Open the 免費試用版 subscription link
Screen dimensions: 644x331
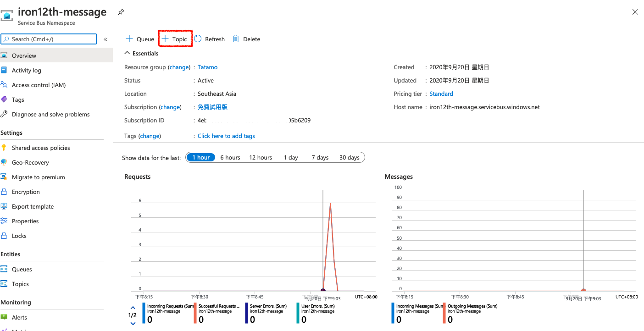click(212, 107)
